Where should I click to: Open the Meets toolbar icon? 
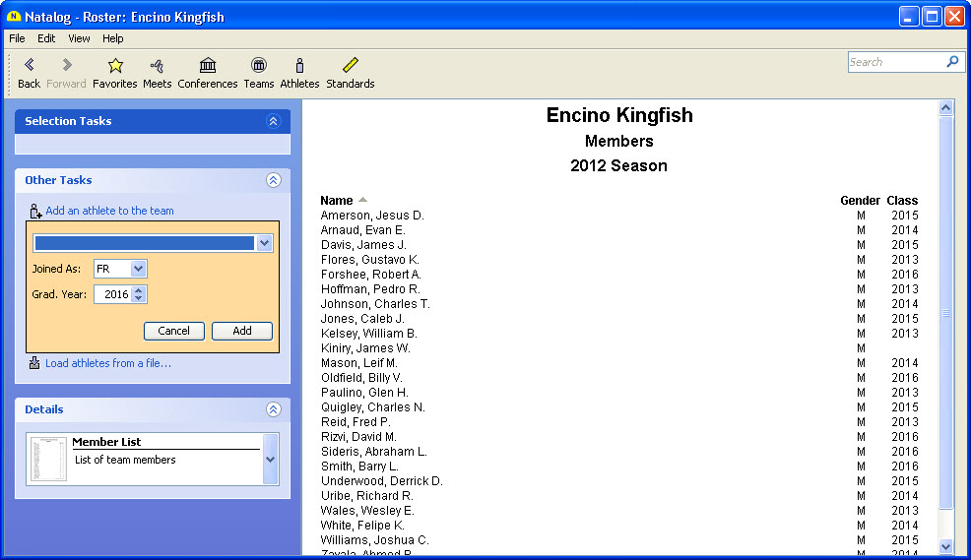(157, 66)
